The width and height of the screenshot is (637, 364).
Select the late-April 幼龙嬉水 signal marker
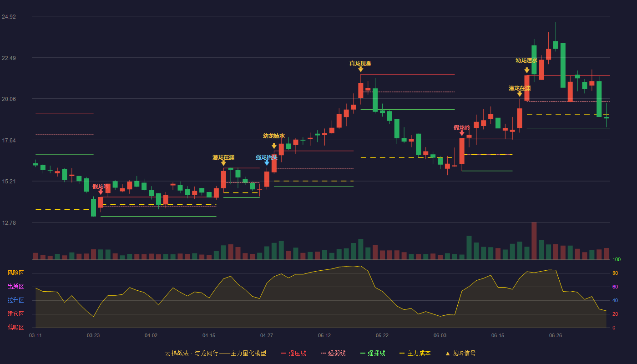coord(274,146)
